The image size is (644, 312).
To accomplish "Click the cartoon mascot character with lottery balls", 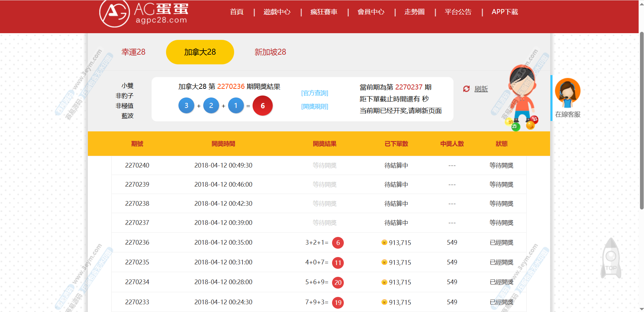I will tap(522, 98).
